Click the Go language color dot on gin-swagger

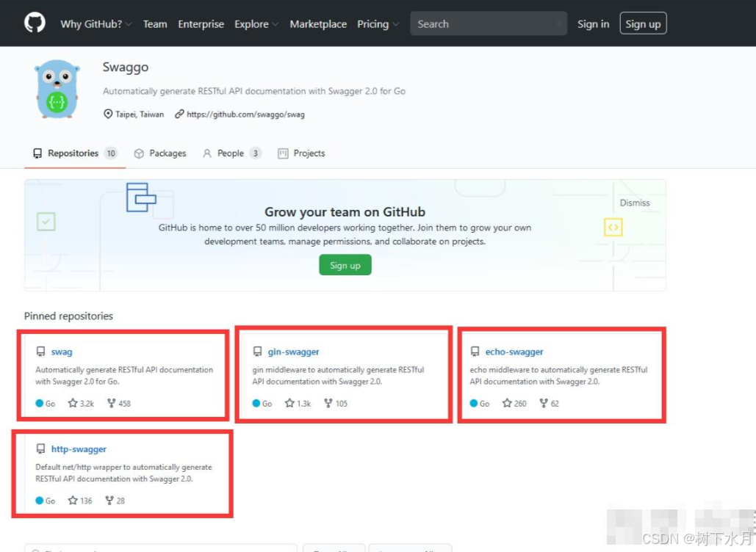tap(256, 403)
